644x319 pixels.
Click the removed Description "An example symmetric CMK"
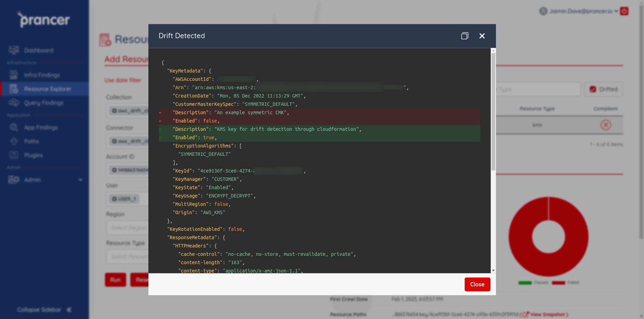tap(319, 112)
